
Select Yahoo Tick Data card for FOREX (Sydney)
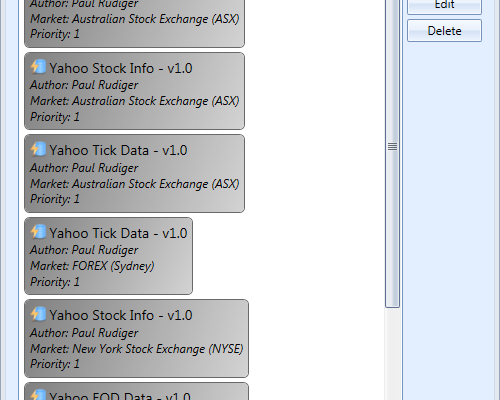coord(108,256)
